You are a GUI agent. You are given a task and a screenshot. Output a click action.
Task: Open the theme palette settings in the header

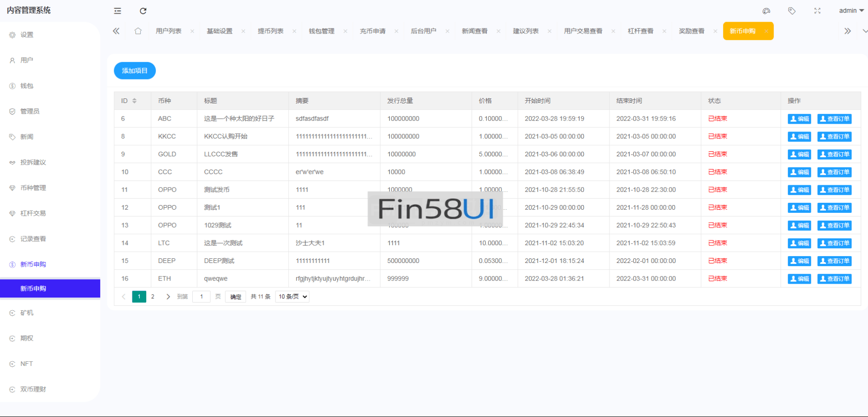click(766, 11)
